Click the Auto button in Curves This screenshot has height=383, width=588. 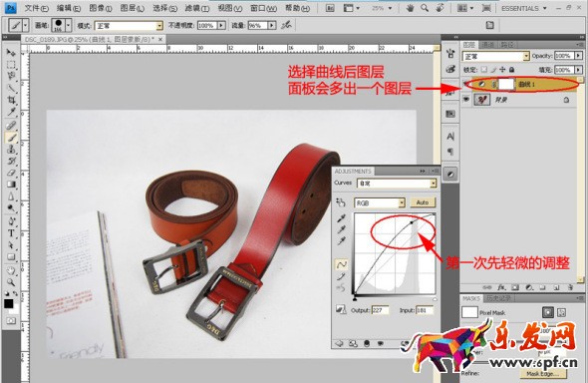tap(423, 202)
